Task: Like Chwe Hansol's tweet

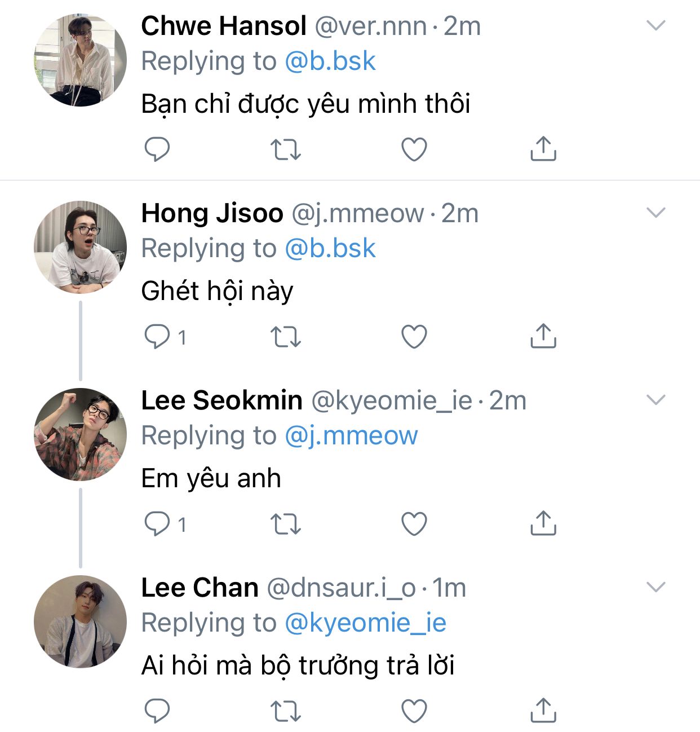Action: click(x=414, y=149)
